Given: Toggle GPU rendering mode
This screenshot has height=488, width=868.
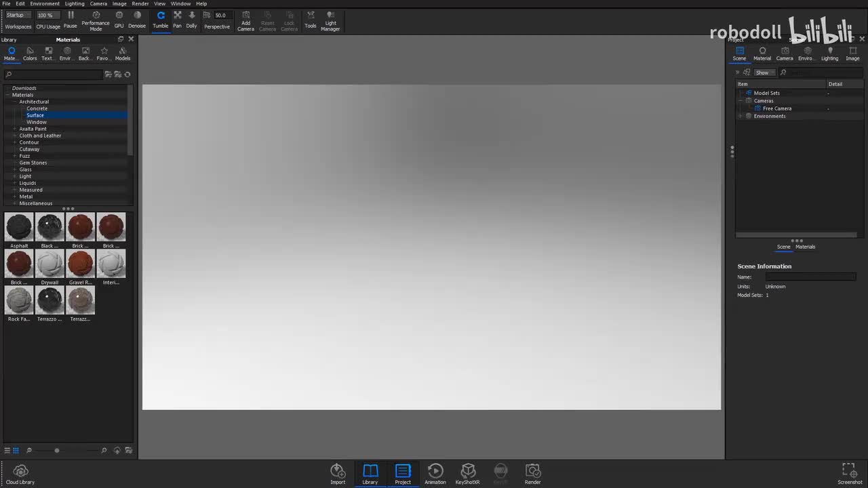Looking at the screenshot, I should (x=119, y=20).
